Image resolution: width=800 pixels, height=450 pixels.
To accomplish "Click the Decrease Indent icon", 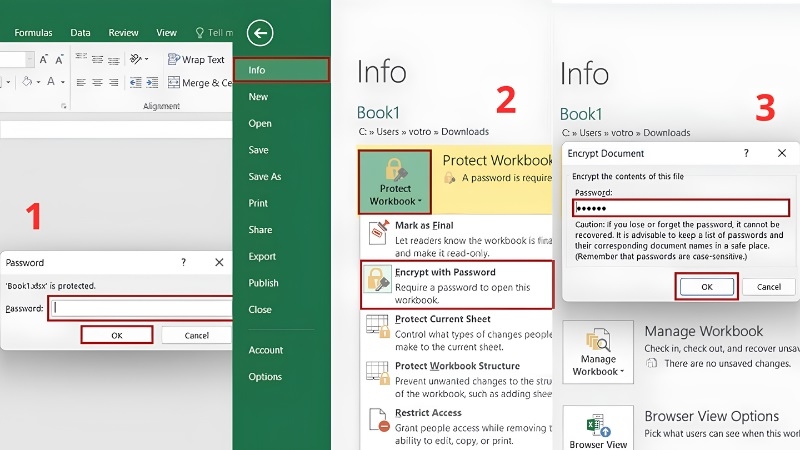I will [x=135, y=82].
